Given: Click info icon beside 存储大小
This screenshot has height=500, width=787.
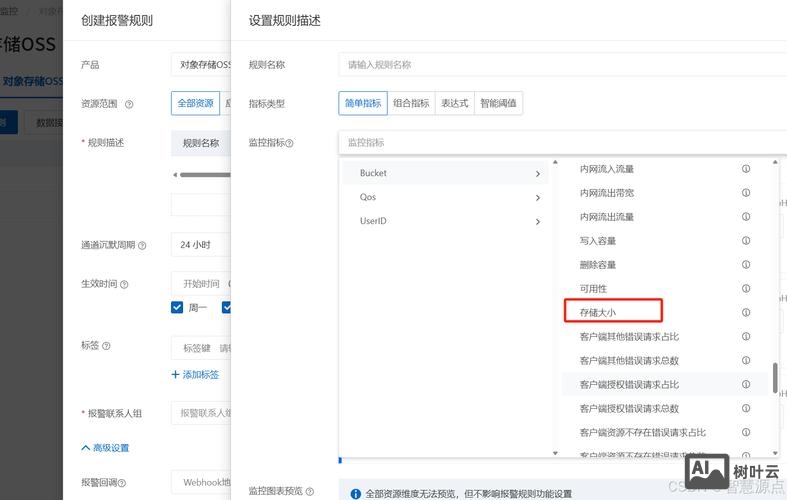Looking at the screenshot, I should point(746,312).
